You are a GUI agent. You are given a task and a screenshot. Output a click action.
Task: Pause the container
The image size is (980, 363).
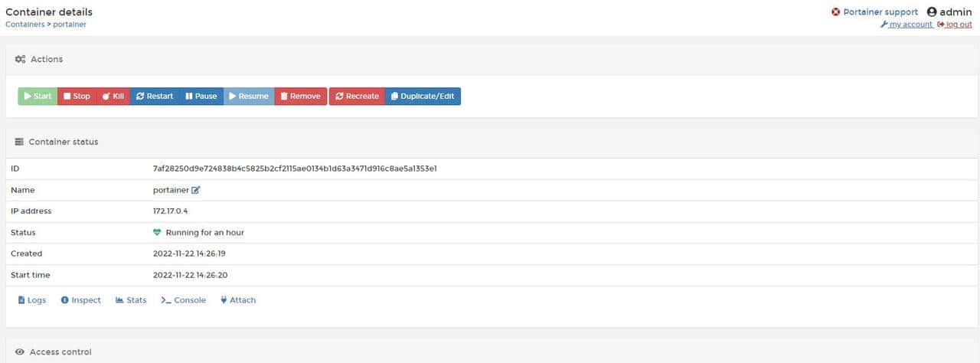[x=201, y=96]
